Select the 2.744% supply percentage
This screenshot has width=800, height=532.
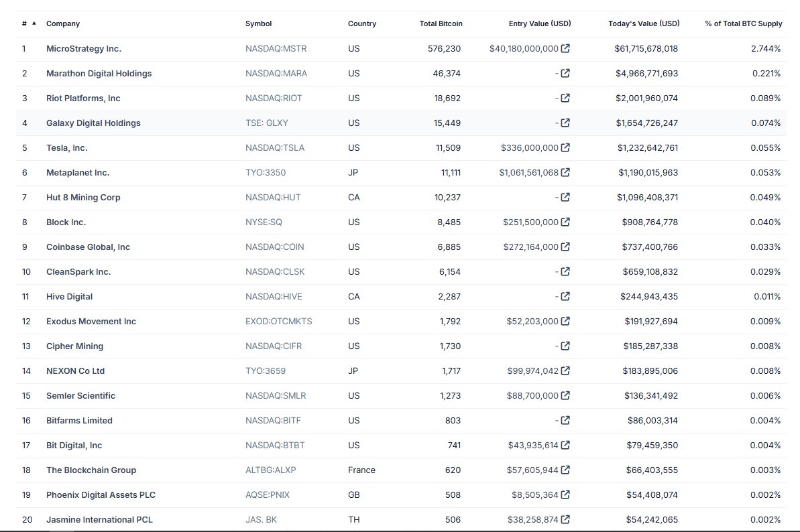tap(765, 49)
